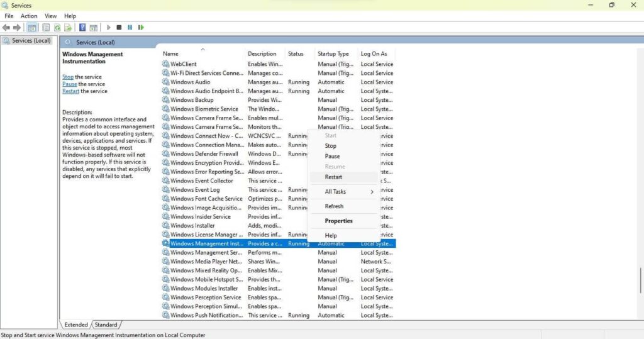The width and height of the screenshot is (644, 339).
Task: Toggle the Show/Hide Console Tree icon
Action: click(32, 28)
